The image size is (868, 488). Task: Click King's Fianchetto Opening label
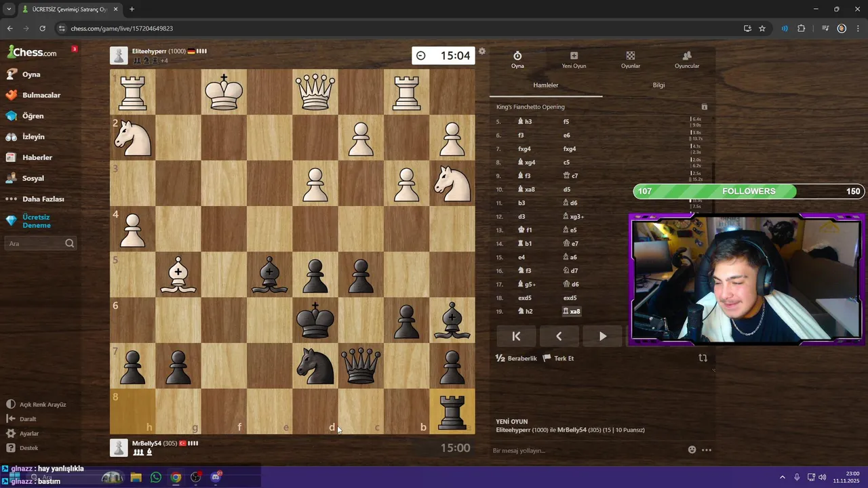point(530,107)
